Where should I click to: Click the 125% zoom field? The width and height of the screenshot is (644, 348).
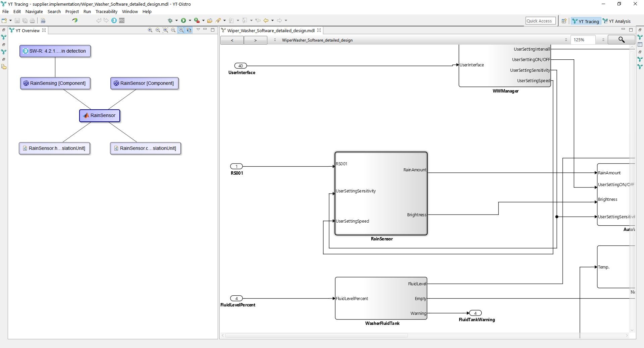pos(583,40)
